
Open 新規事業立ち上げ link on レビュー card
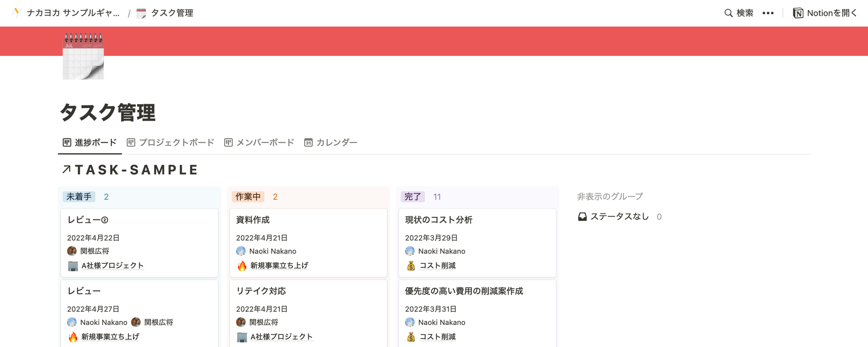tap(110, 337)
